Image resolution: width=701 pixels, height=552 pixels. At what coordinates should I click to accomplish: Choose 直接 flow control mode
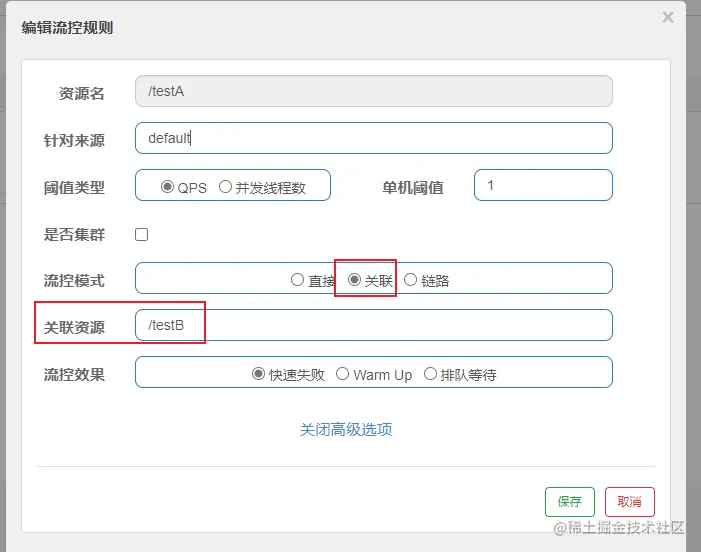click(x=297, y=280)
